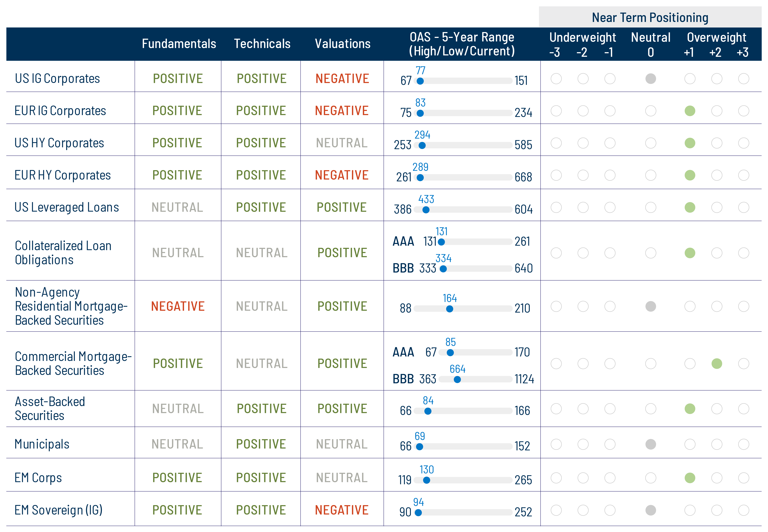The image size is (768, 532).
Task: Click the Near Term Positioning header
Action: [x=650, y=17]
